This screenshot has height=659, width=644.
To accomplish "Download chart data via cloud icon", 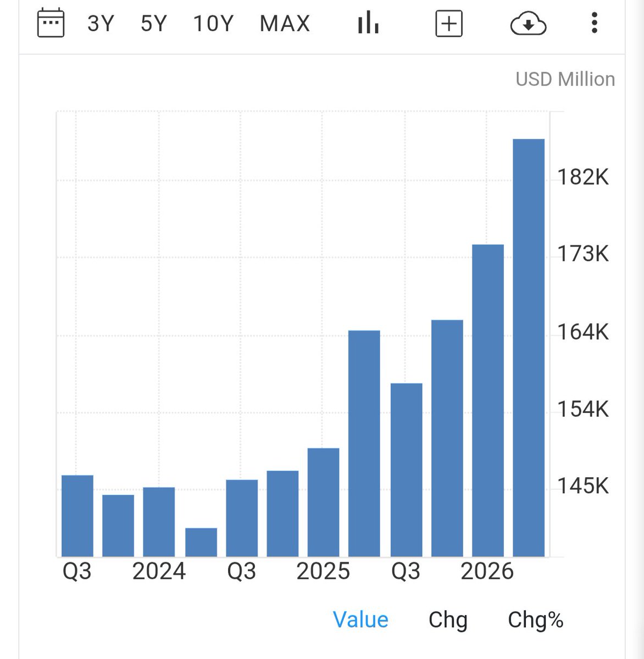I will point(528,24).
